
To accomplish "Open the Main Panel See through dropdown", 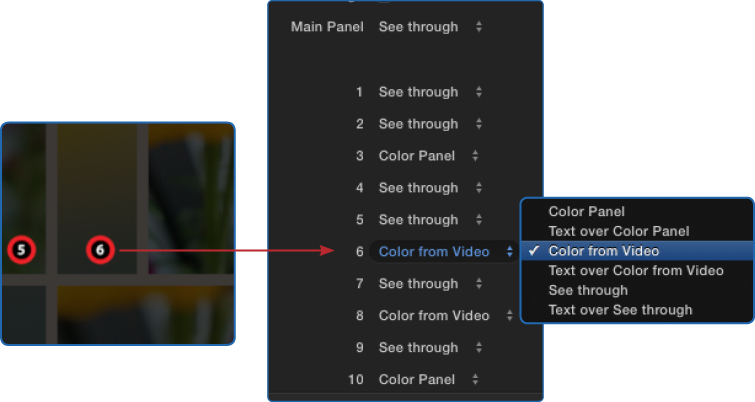I will pos(430,27).
